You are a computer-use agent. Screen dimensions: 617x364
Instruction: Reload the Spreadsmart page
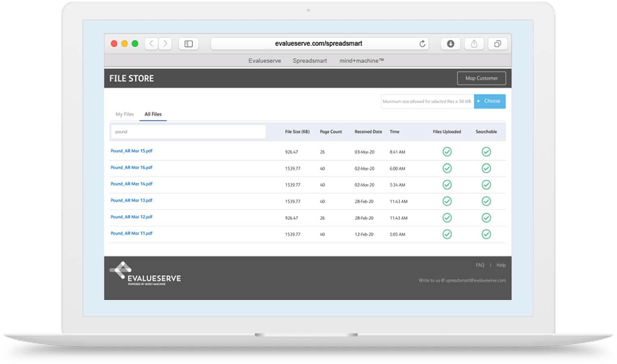422,44
